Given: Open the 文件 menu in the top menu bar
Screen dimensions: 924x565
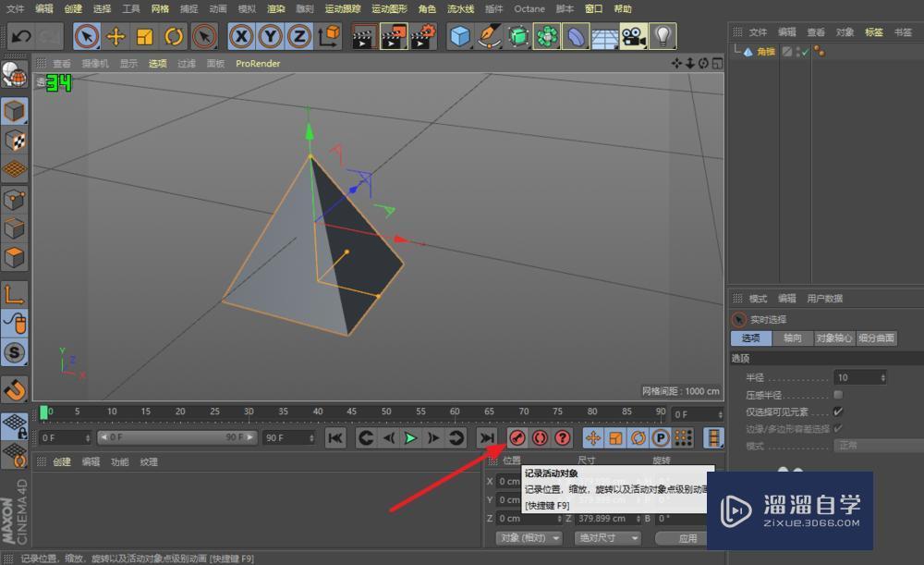Looking at the screenshot, I should (16, 9).
